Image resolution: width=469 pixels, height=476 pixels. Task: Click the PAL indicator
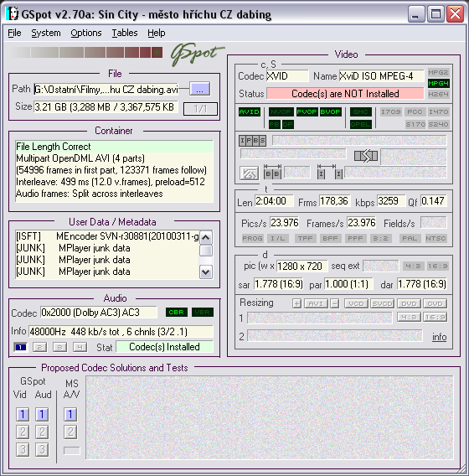point(410,238)
